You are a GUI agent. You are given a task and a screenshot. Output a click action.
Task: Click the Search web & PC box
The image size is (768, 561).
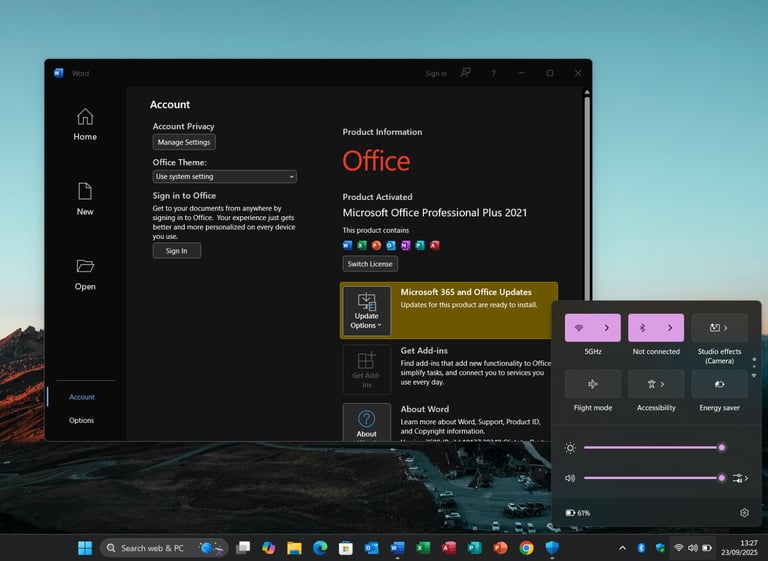(164, 548)
